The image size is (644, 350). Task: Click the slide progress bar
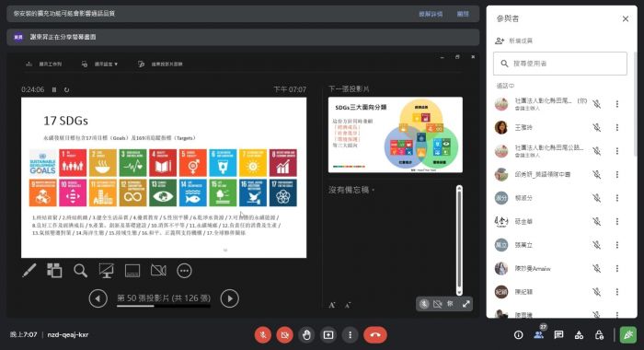coord(164,306)
